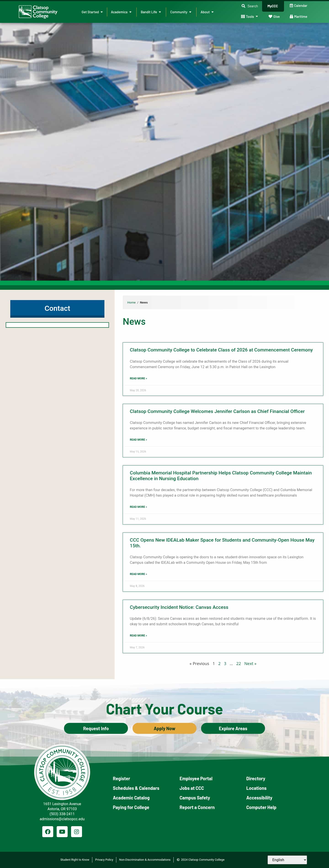Viewport: 329px width, 868px height.
Task: Open the Facebook icon in footer
Action: [x=48, y=832]
